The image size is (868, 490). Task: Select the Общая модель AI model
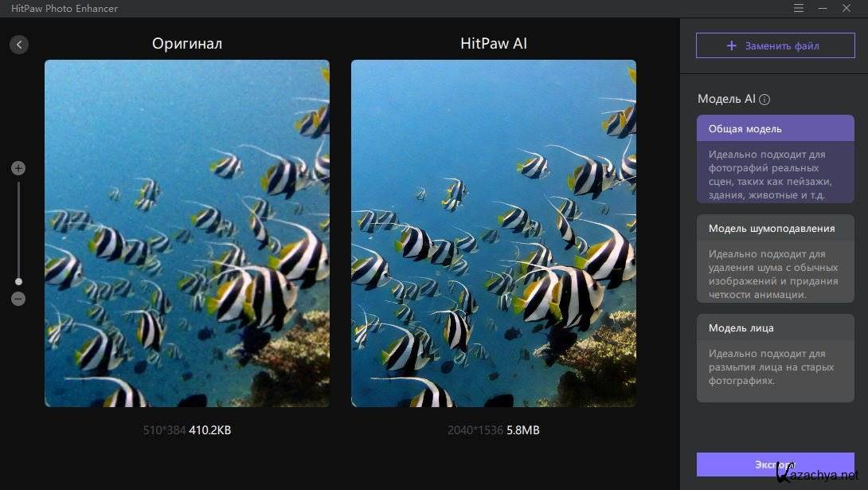pos(775,159)
